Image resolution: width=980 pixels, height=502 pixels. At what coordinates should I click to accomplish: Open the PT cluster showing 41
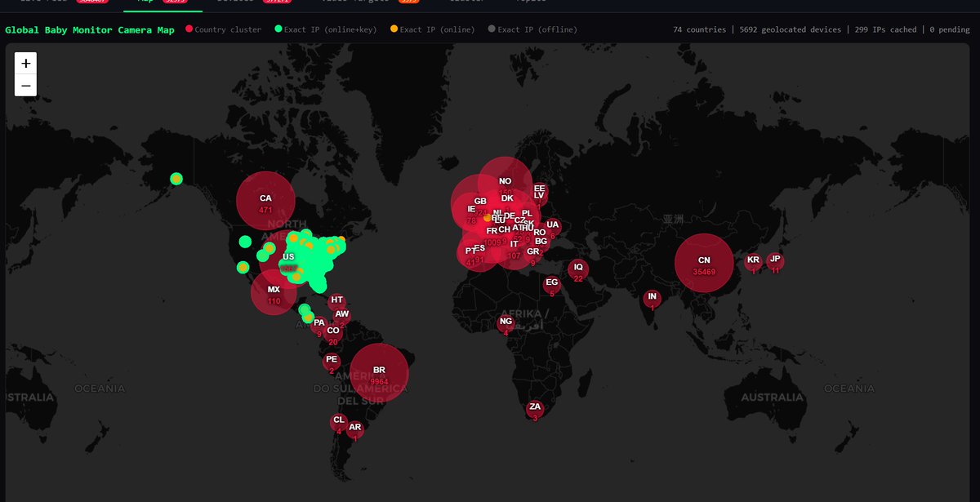[x=470, y=254]
